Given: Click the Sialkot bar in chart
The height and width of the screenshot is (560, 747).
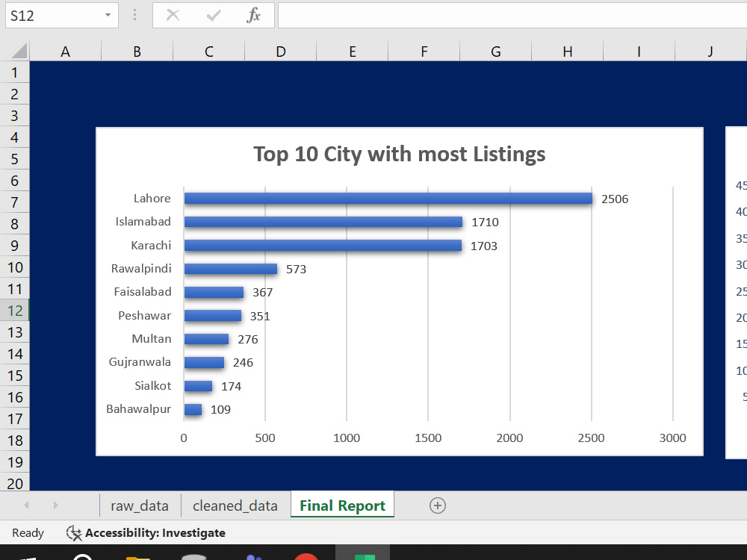Looking at the screenshot, I should [198, 386].
